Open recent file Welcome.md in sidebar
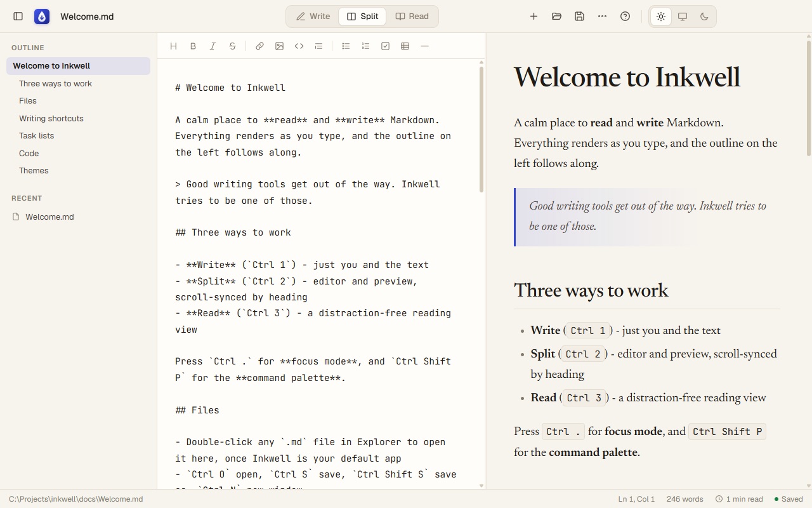Viewport: 812px width, 508px height. tap(78, 217)
